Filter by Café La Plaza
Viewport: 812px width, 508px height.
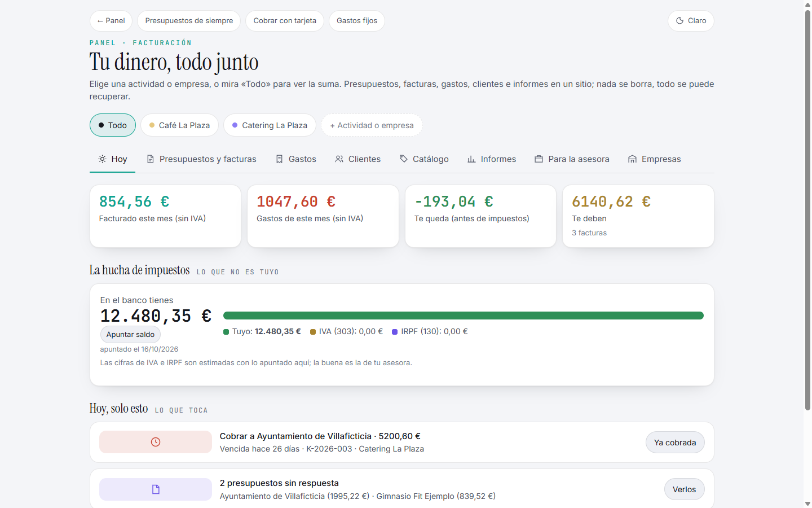pyautogui.click(x=180, y=125)
